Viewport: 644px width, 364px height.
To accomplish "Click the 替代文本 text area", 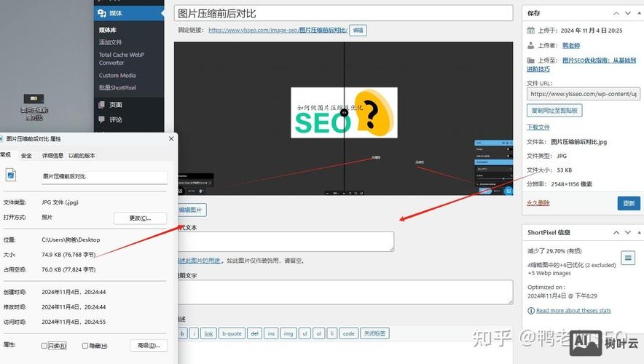I will click(x=286, y=241).
